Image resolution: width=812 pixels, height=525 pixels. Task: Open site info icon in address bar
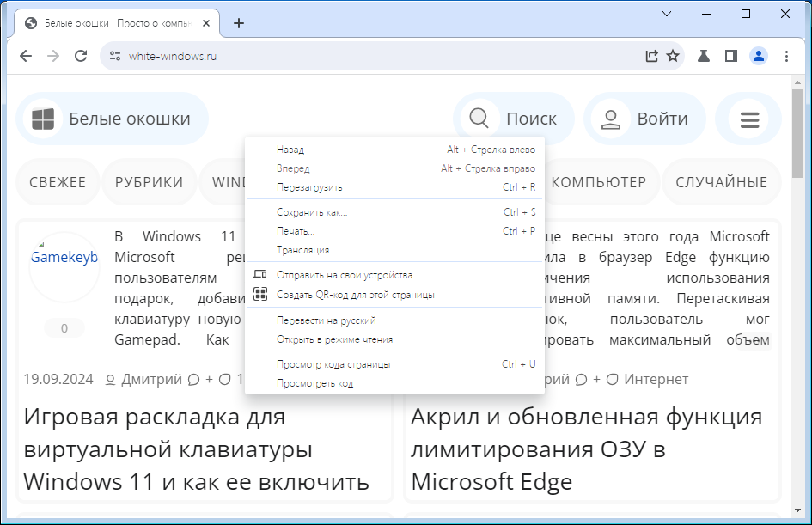coord(115,56)
